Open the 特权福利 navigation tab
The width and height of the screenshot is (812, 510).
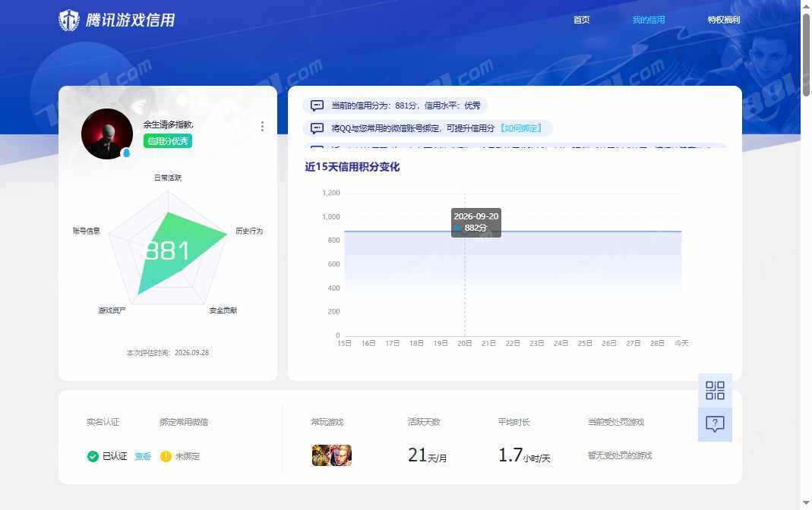(x=723, y=20)
